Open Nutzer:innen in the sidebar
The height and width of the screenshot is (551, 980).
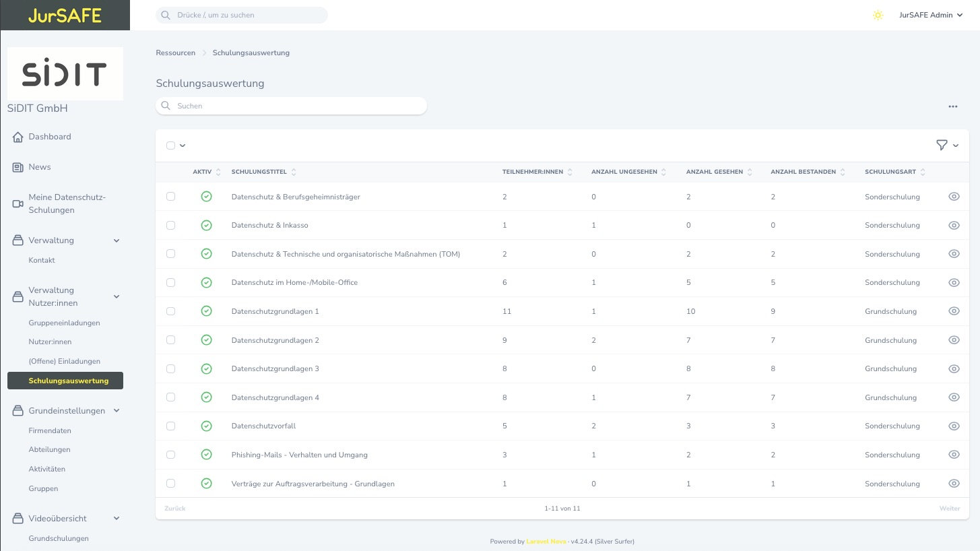click(50, 342)
